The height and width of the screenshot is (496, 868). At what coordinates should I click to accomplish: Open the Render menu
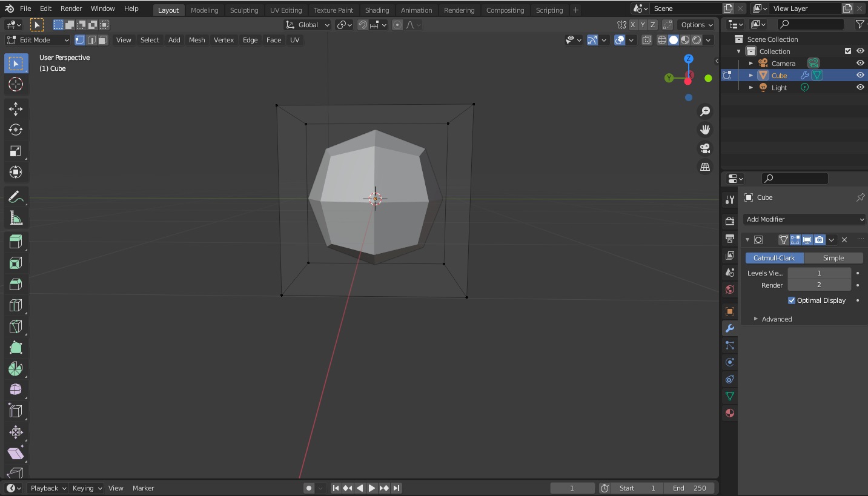coord(71,8)
